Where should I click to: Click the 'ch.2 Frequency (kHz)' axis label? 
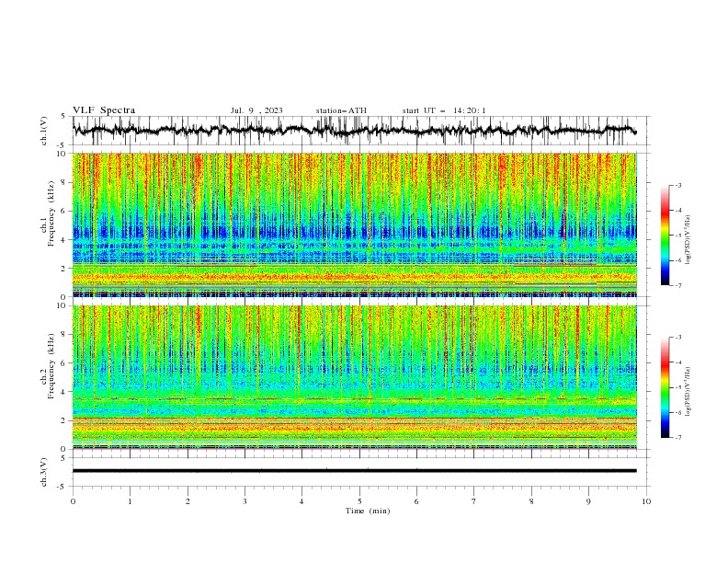click(47, 365)
